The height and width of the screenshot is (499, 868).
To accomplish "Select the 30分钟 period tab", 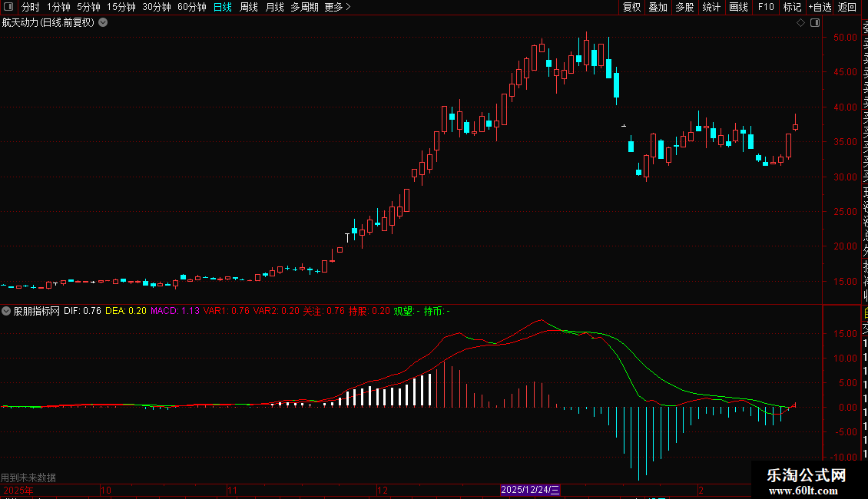I will [157, 7].
